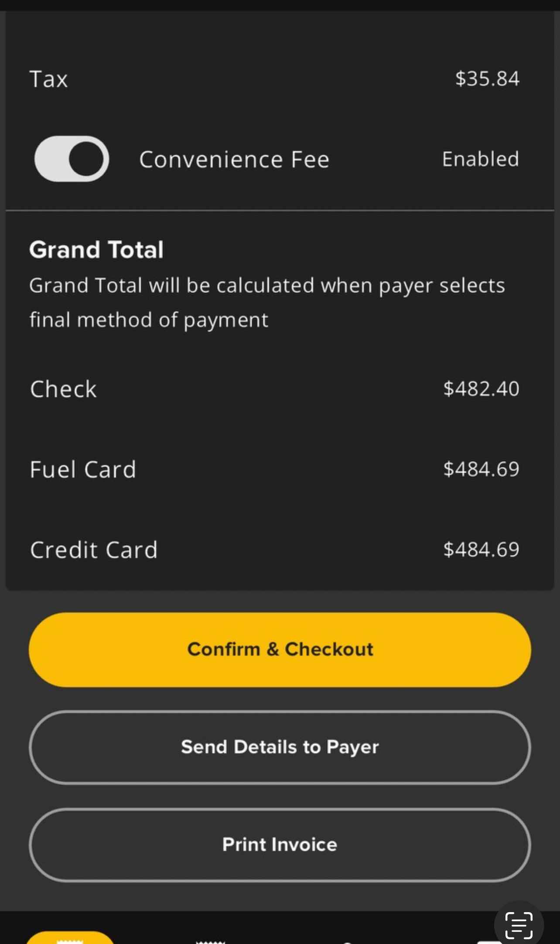The width and height of the screenshot is (560, 944).
Task: Tap the Convenience Fee label
Action: point(234,160)
